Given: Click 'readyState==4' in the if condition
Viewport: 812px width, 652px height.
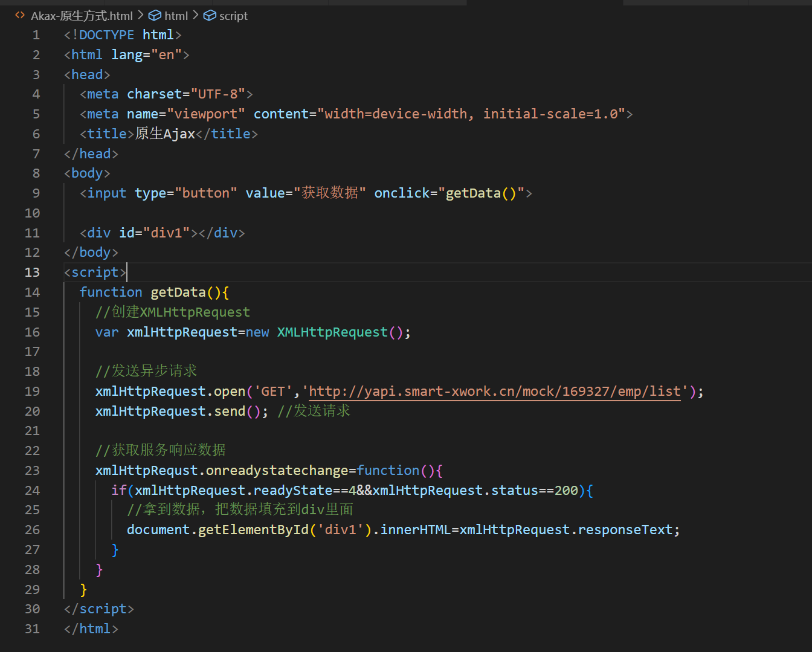Looking at the screenshot, I should click(304, 491).
